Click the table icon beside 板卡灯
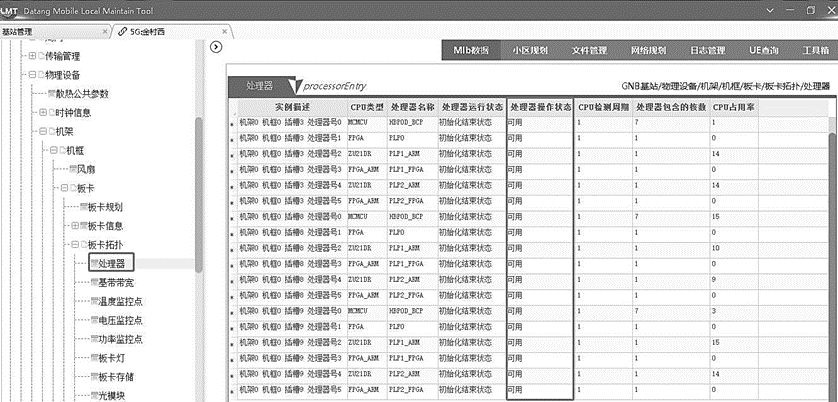The image size is (838, 402). (x=94, y=358)
